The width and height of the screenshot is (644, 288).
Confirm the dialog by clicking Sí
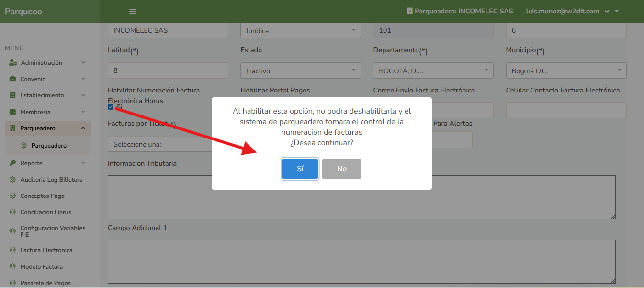(300, 169)
